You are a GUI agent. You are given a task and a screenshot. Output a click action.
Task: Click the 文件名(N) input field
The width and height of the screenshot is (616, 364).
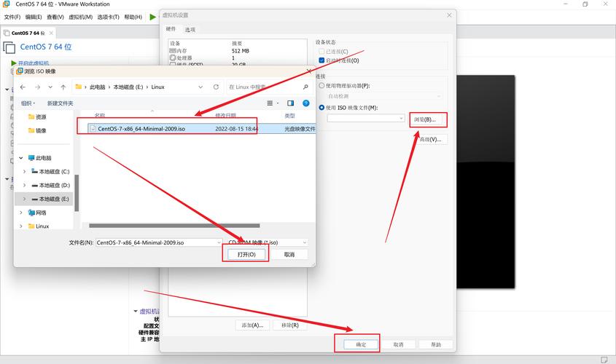click(x=156, y=242)
